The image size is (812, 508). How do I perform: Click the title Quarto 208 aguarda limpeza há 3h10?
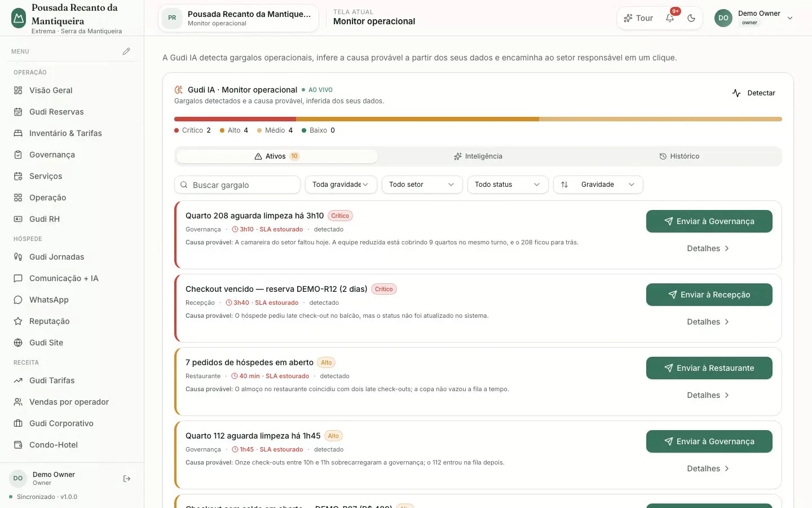click(x=255, y=216)
